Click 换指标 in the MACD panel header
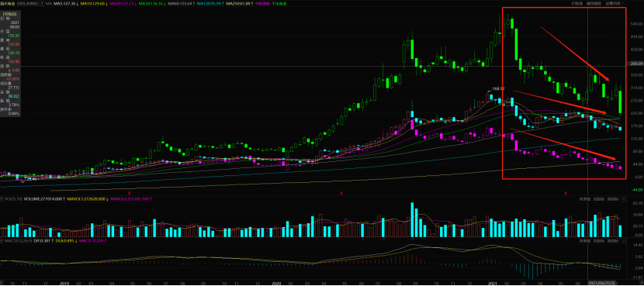 tap(613, 240)
